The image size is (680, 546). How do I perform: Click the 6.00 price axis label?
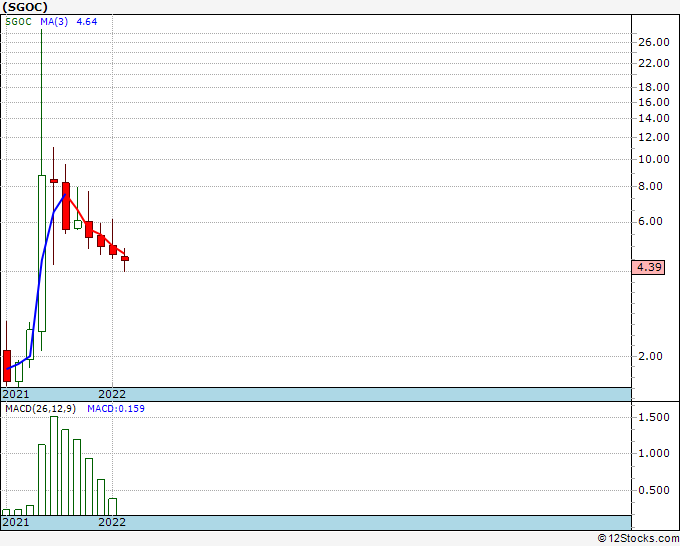(x=651, y=221)
